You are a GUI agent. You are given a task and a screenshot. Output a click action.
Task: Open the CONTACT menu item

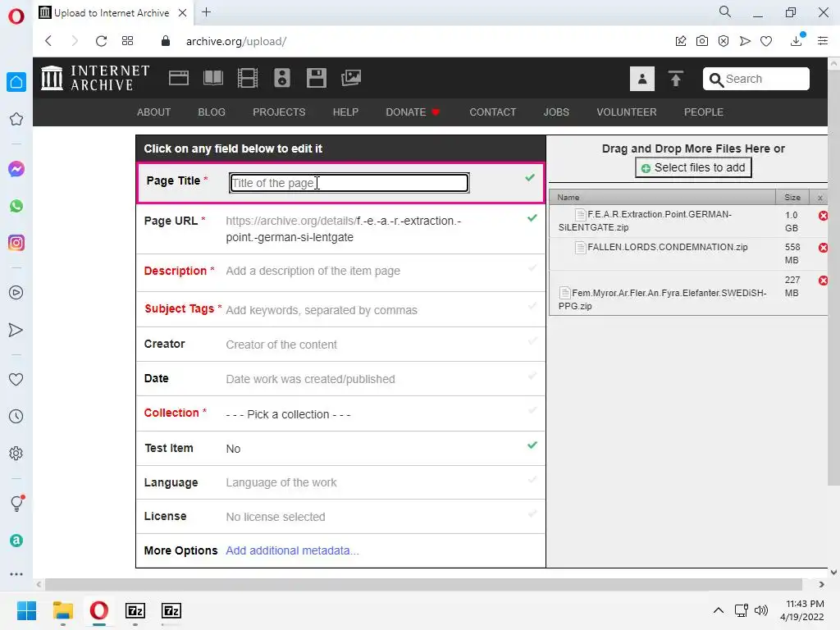click(493, 112)
